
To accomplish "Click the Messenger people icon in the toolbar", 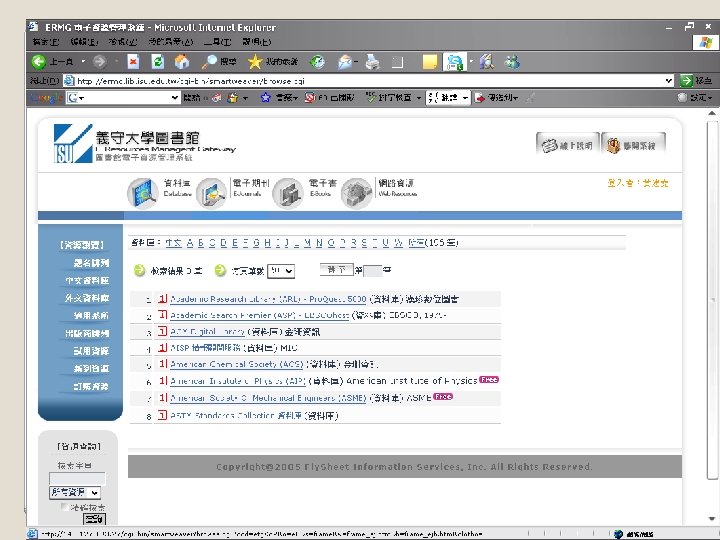I will coord(512,62).
